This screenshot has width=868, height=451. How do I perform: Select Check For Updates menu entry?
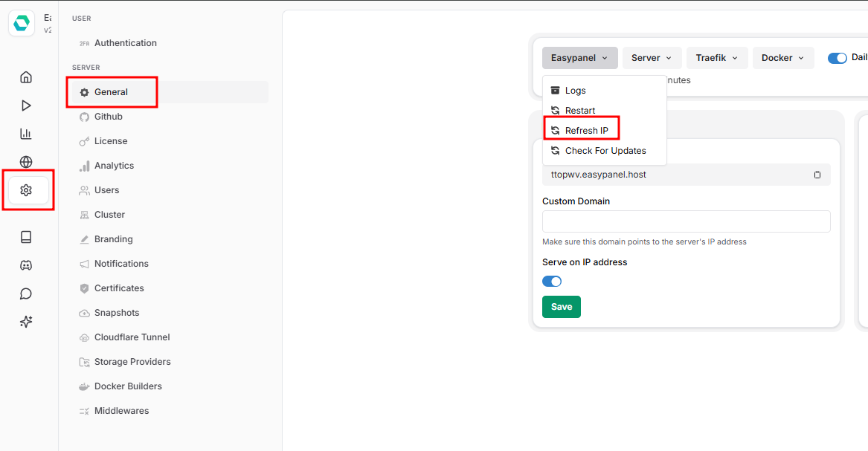(605, 150)
